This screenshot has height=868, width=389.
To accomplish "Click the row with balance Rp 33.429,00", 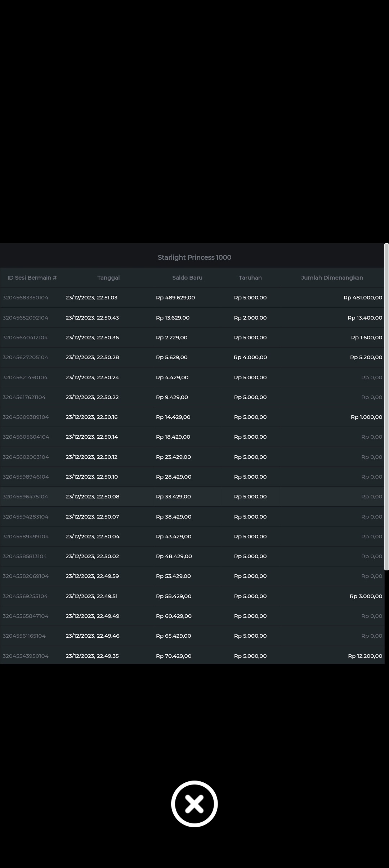I will pos(173,497).
